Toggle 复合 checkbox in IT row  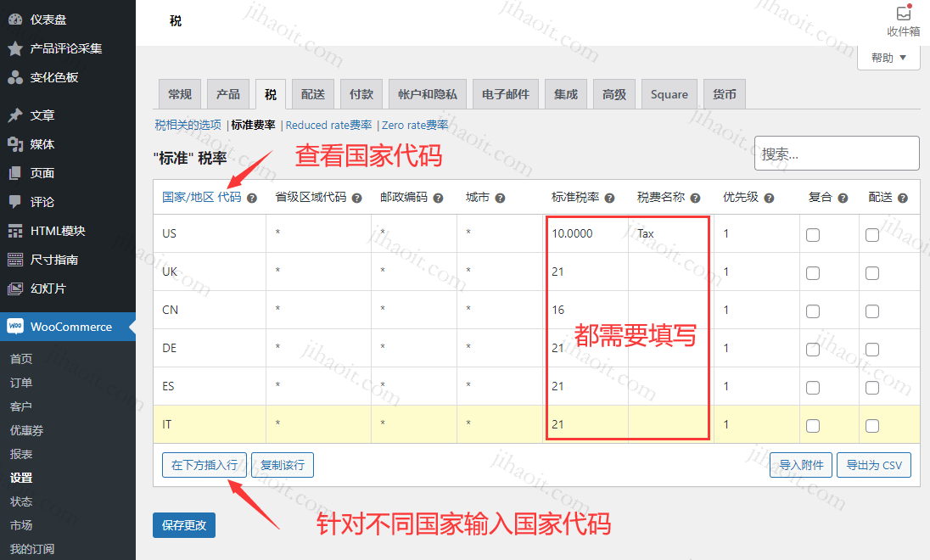pyautogui.click(x=813, y=426)
